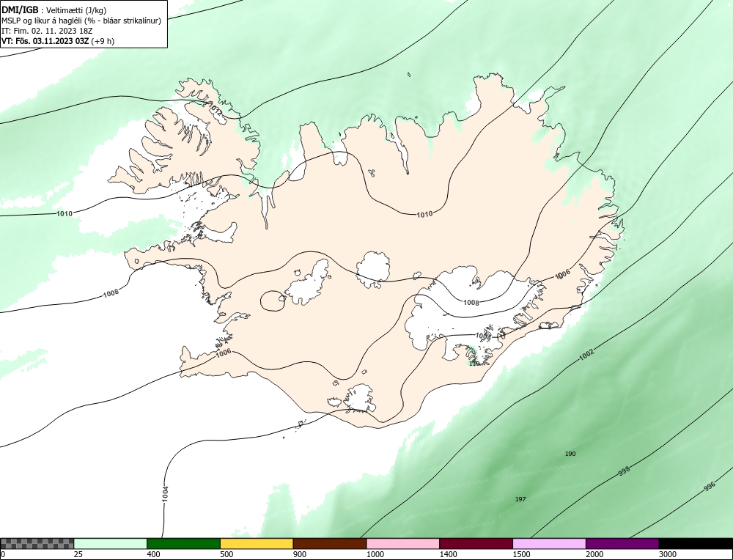Click the '400' legend scale number
The image size is (733, 560).
(153, 554)
